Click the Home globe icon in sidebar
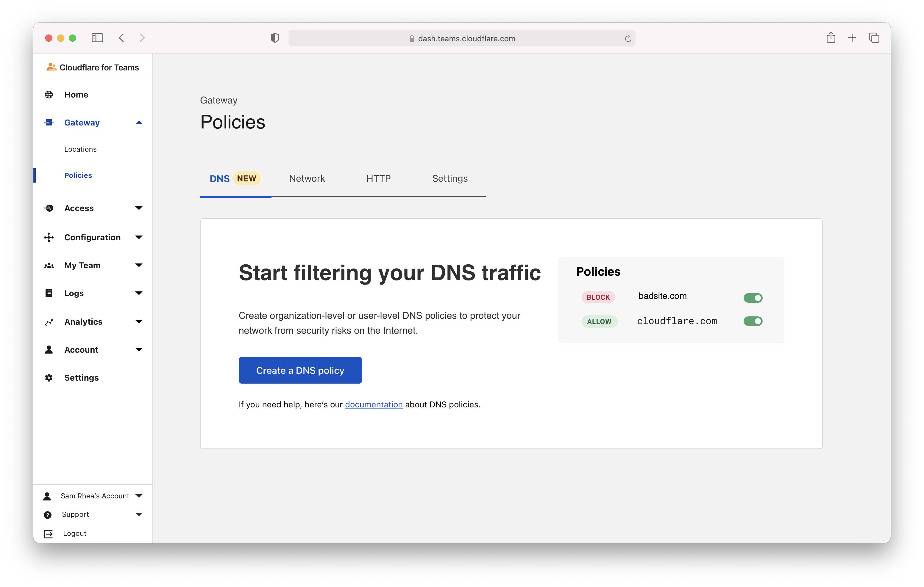Screen dimensions: 924x587 coord(49,95)
